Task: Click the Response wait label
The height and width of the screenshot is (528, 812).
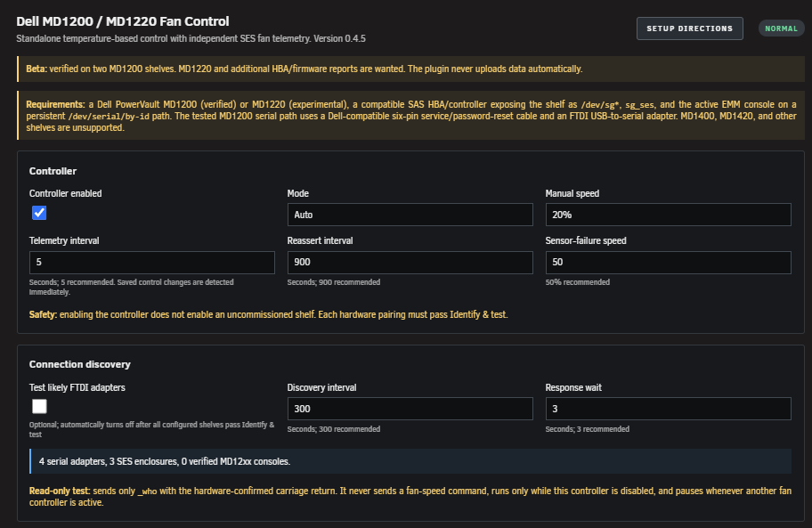Action: coord(573,387)
